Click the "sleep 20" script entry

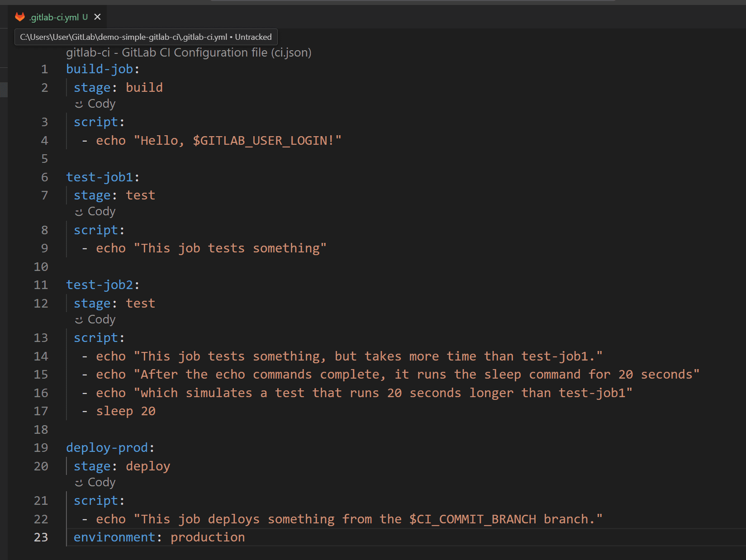pyautogui.click(x=126, y=411)
